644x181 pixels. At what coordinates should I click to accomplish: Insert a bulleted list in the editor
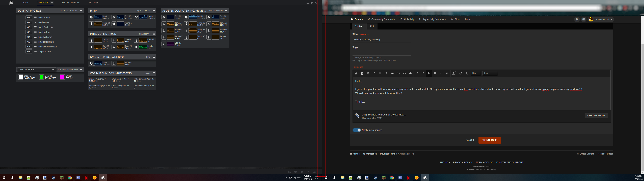(x=417, y=73)
